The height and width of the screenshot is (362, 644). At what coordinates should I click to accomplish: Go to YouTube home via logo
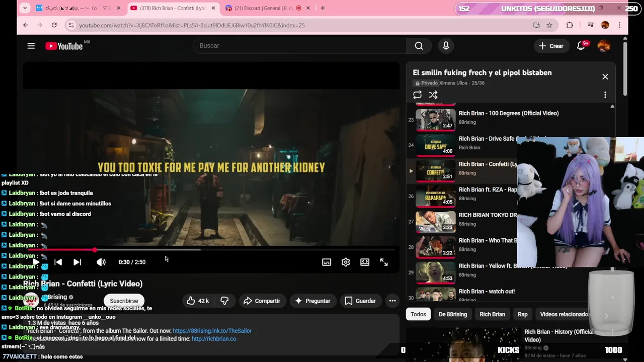(x=64, y=46)
